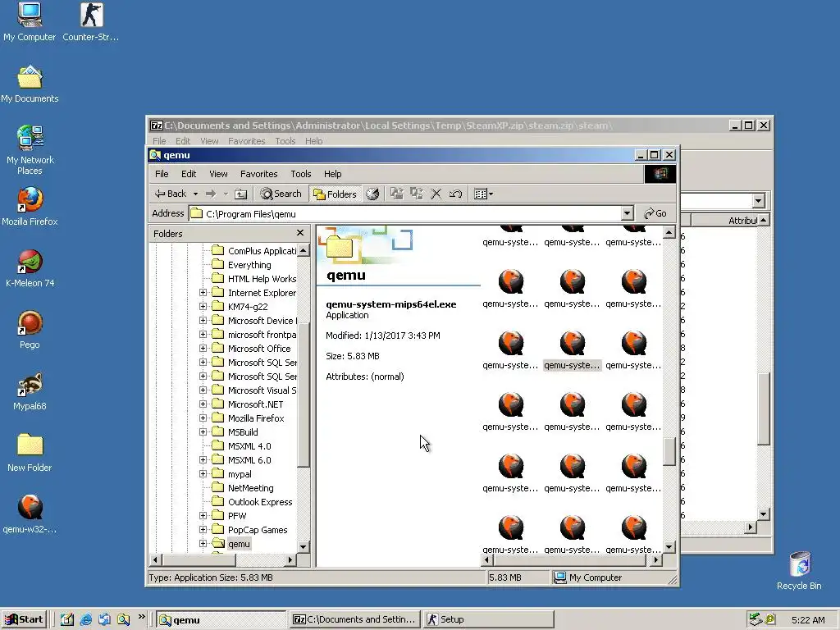Image resolution: width=840 pixels, height=630 pixels.
Task: Open the File menu in qemu window
Action: point(162,174)
